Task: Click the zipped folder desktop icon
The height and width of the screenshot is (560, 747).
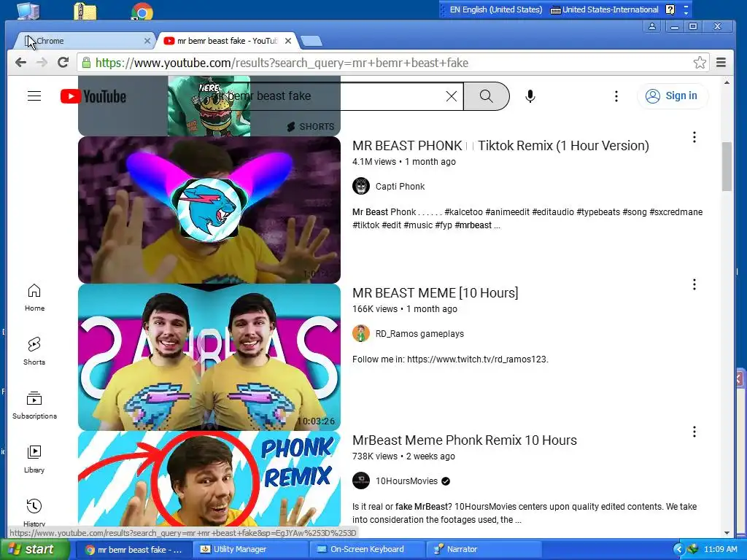Action: pyautogui.click(x=85, y=11)
